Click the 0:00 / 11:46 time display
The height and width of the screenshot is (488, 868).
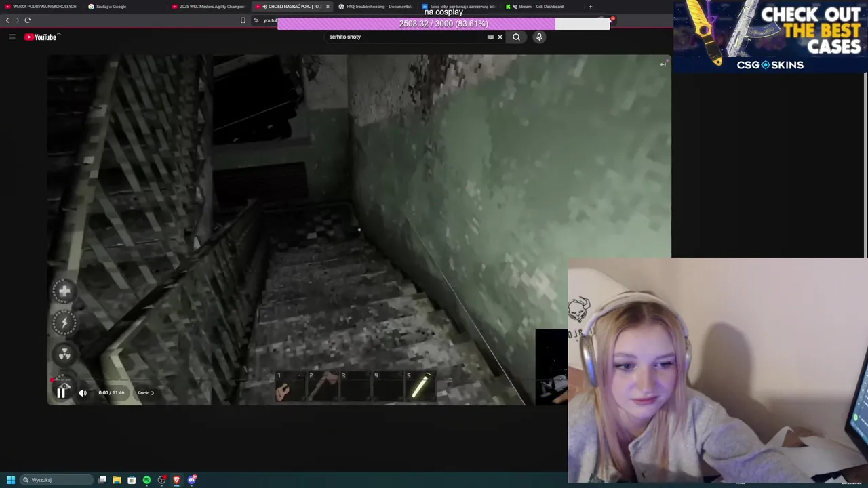(111, 393)
